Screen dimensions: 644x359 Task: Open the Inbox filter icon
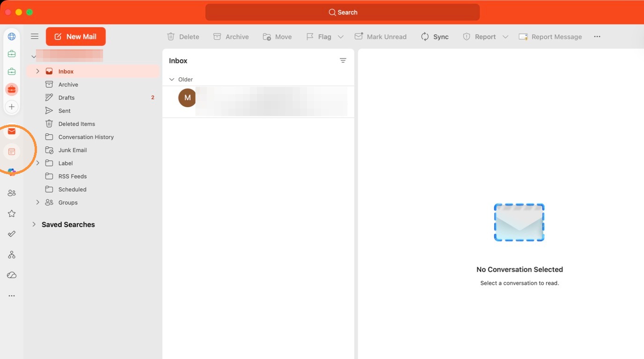(x=343, y=60)
